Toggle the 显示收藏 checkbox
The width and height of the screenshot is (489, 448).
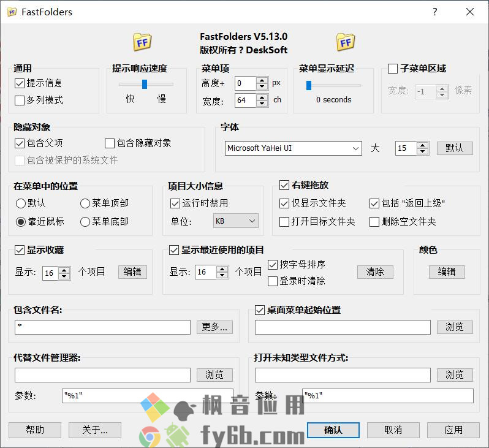point(20,250)
